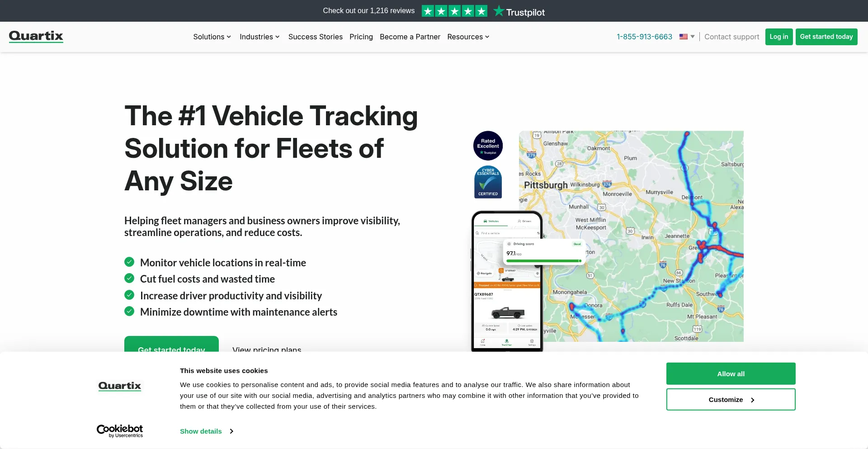Open the Pricing menu item

(x=361, y=37)
